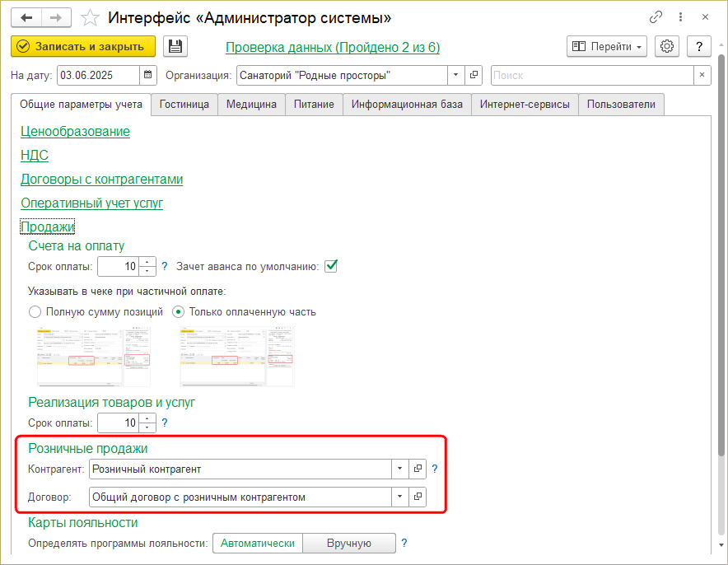Click into the Поиск search box
This screenshot has height=565, width=728.
pyautogui.click(x=592, y=75)
